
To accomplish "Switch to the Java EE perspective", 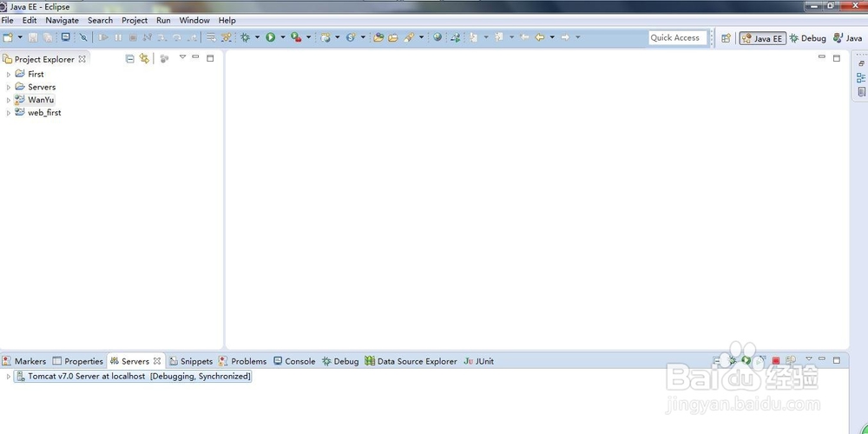I will pyautogui.click(x=762, y=38).
